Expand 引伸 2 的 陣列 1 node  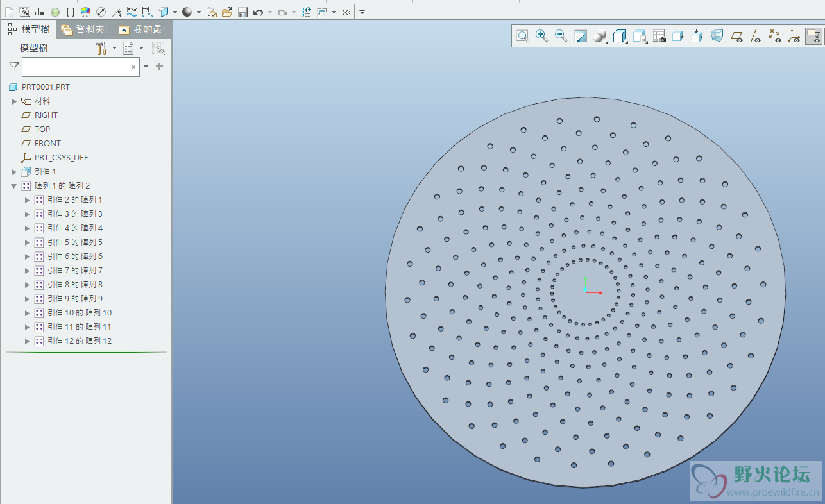tap(27, 200)
